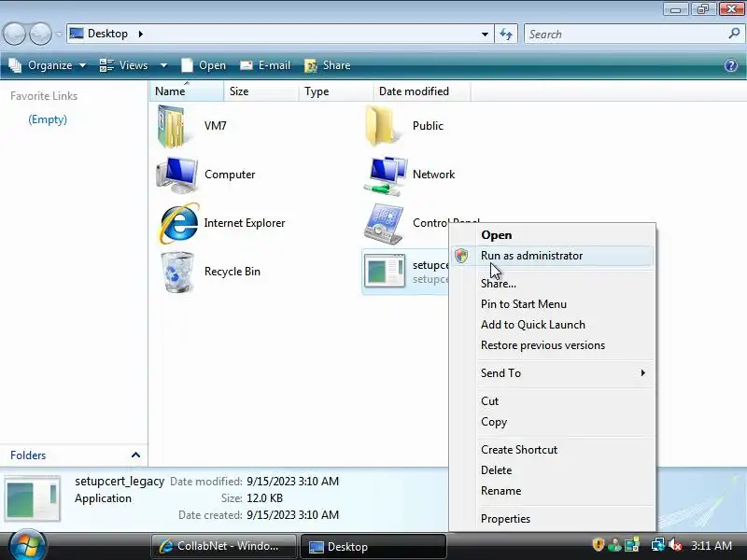Select the Public folder icon
This screenshot has height=560, width=747.
tap(381, 126)
